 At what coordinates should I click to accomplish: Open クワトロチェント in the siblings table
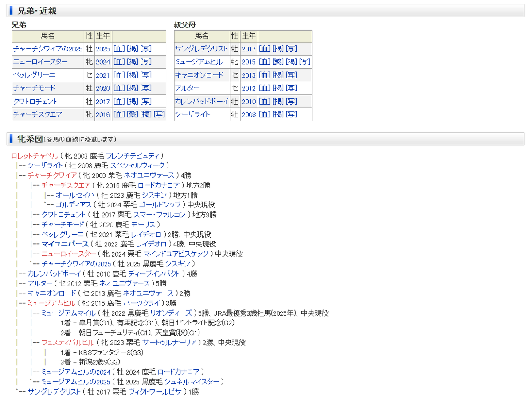tap(35, 101)
